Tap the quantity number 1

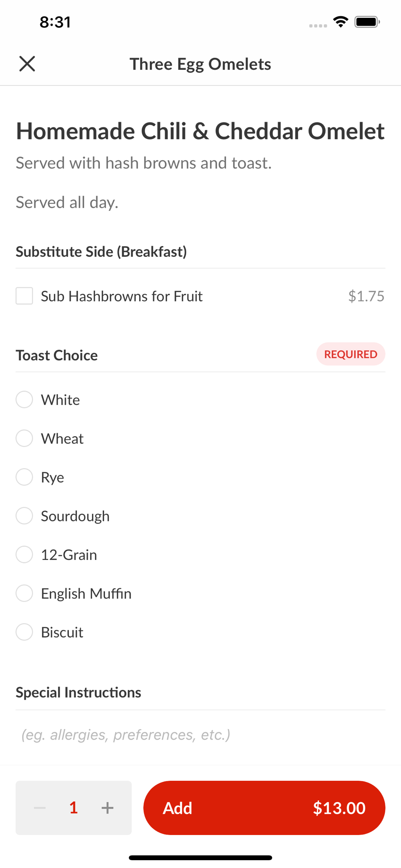click(74, 808)
